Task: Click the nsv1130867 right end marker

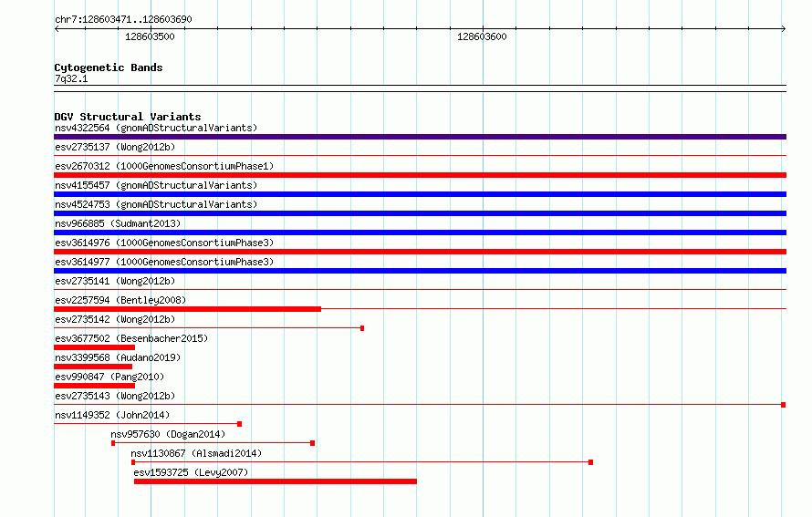Action: (591, 462)
